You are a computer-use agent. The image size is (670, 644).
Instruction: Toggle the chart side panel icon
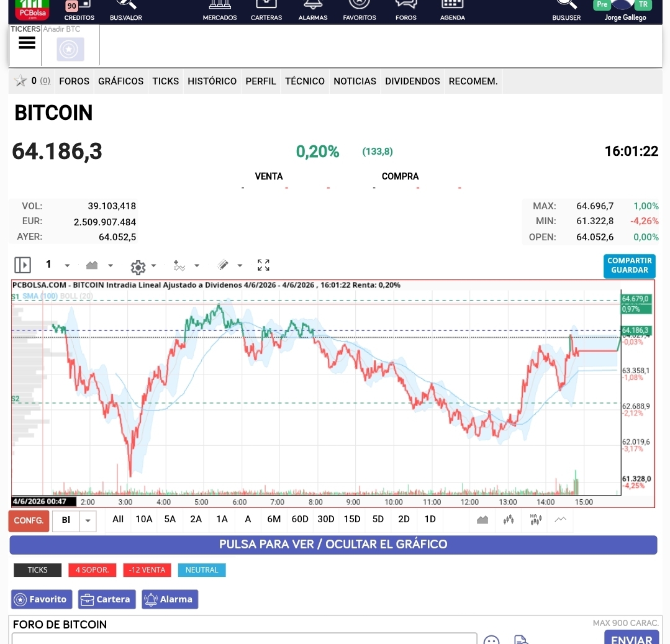(x=22, y=265)
